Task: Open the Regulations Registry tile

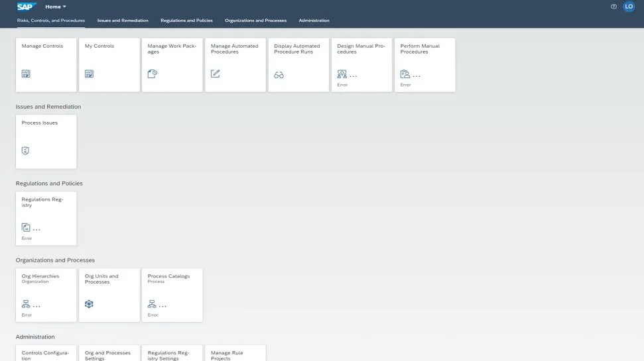Action: coord(46,218)
